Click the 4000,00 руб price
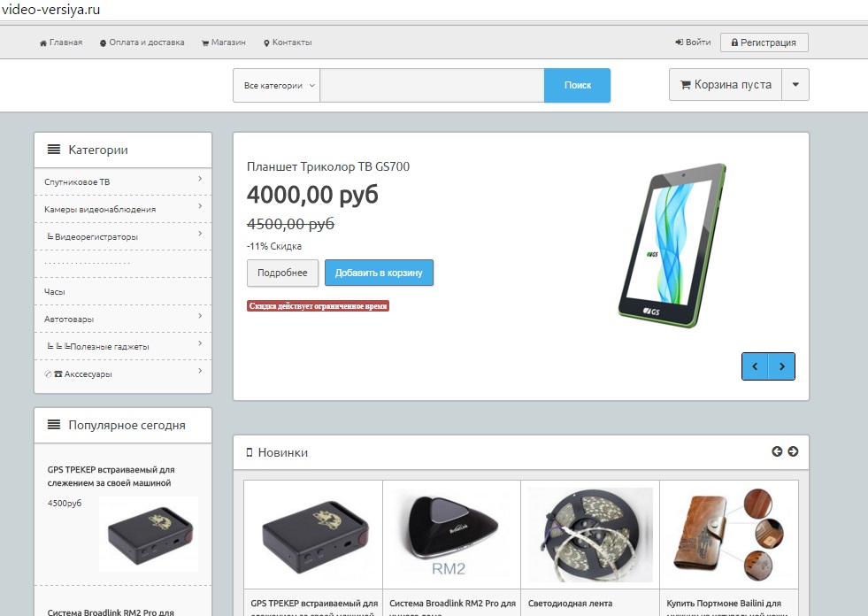Image resolution: width=868 pixels, height=616 pixels. tap(312, 195)
